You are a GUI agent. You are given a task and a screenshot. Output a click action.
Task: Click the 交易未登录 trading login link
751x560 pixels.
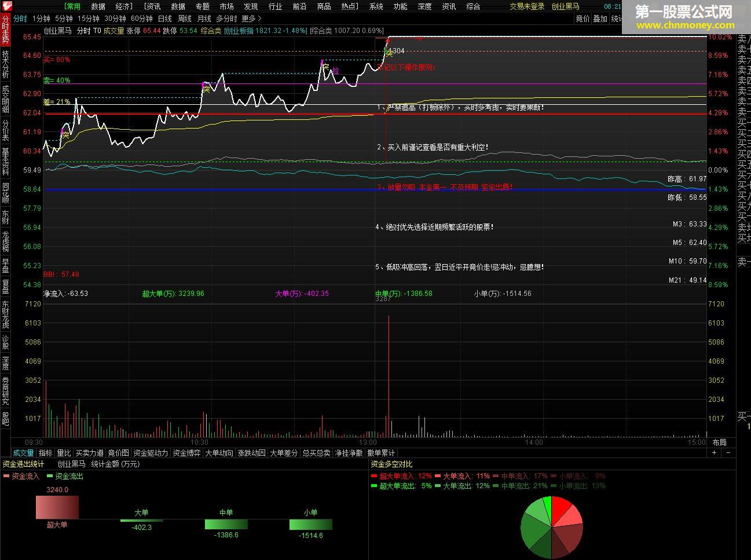(x=527, y=6)
